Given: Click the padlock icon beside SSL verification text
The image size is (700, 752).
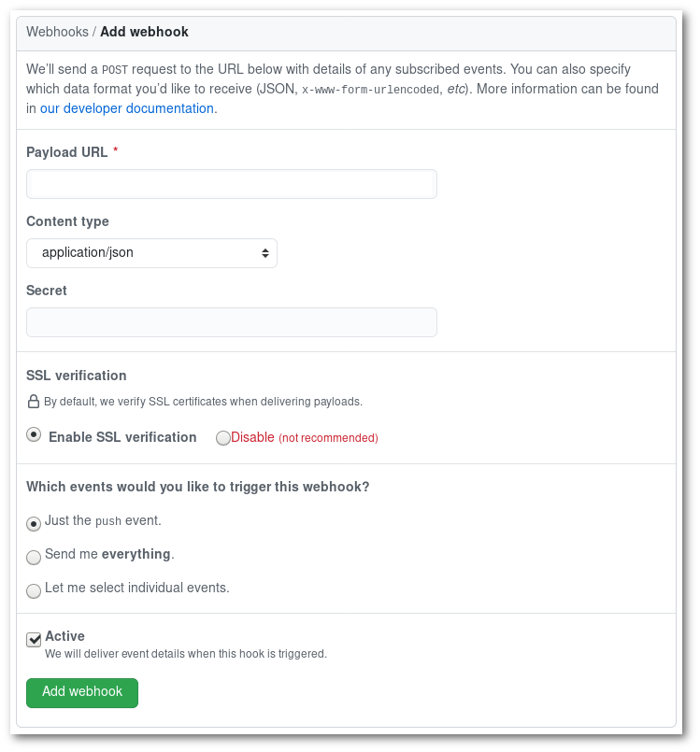Looking at the screenshot, I should pos(32,401).
